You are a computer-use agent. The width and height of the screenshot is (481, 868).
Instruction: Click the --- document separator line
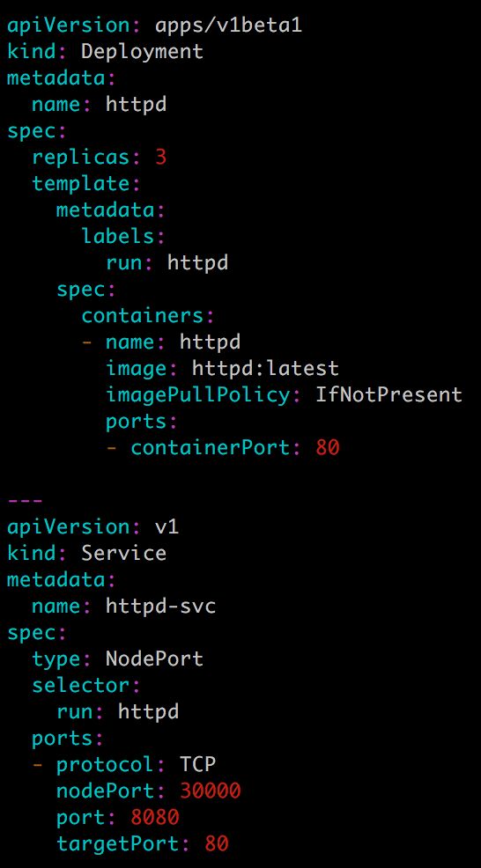click(x=25, y=500)
